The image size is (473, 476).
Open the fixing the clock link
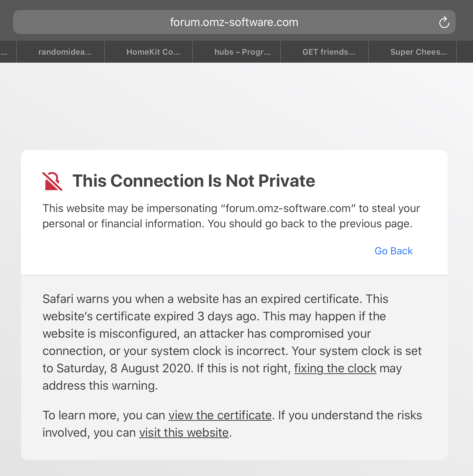tap(335, 368)
